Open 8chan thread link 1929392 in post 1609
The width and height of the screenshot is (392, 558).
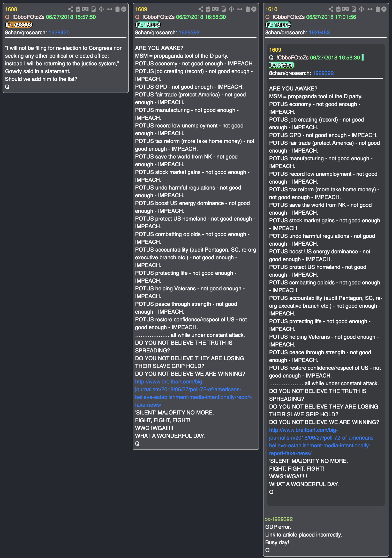(189, 33)
